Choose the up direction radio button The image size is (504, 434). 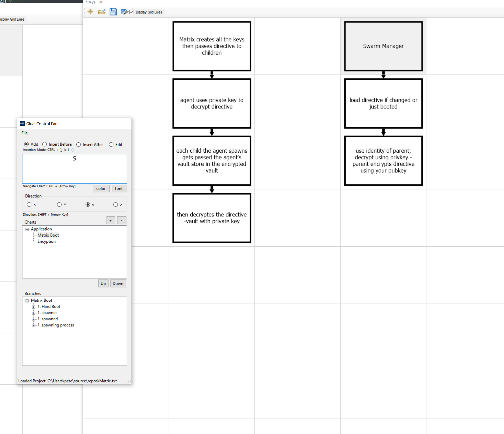(x=59, y=205)
